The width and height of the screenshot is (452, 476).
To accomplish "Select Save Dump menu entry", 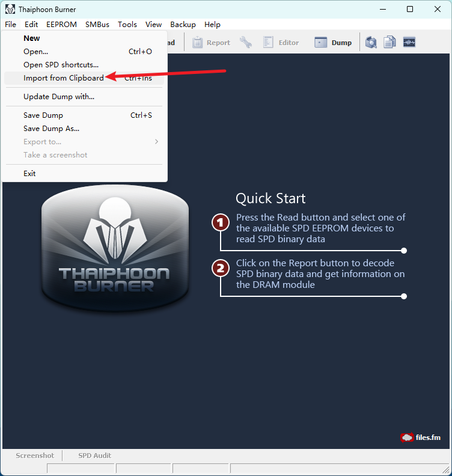I will click(x=84, y=115).
